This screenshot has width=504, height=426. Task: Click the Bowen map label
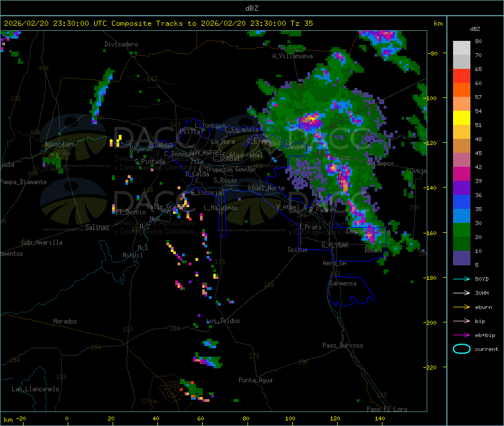373,250
